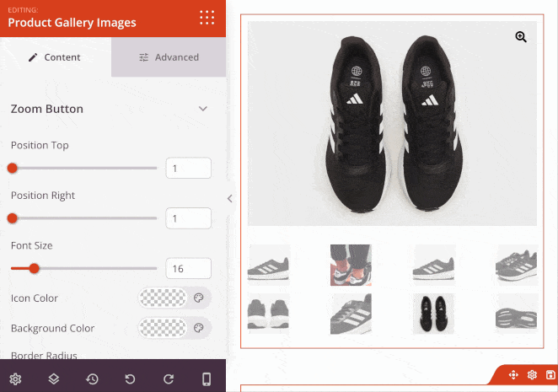Click the main product shoes image
Viewport: 558px width, 392px height.
(x=392, y=123)
